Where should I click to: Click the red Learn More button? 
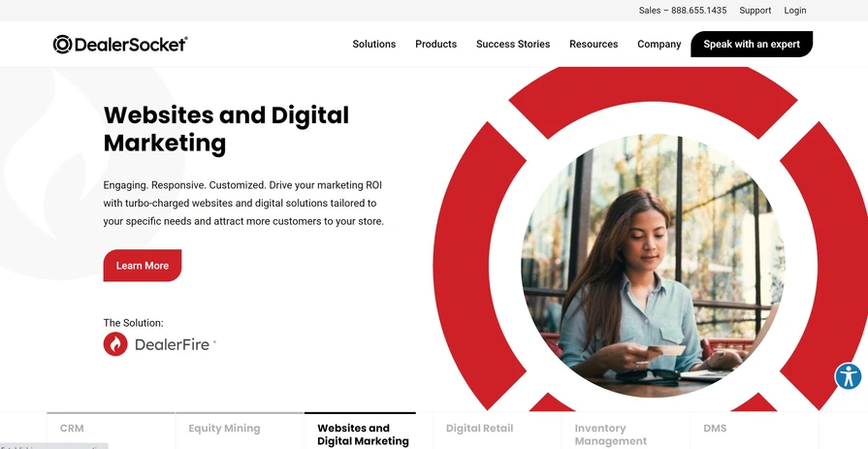[x=143, y=266]
